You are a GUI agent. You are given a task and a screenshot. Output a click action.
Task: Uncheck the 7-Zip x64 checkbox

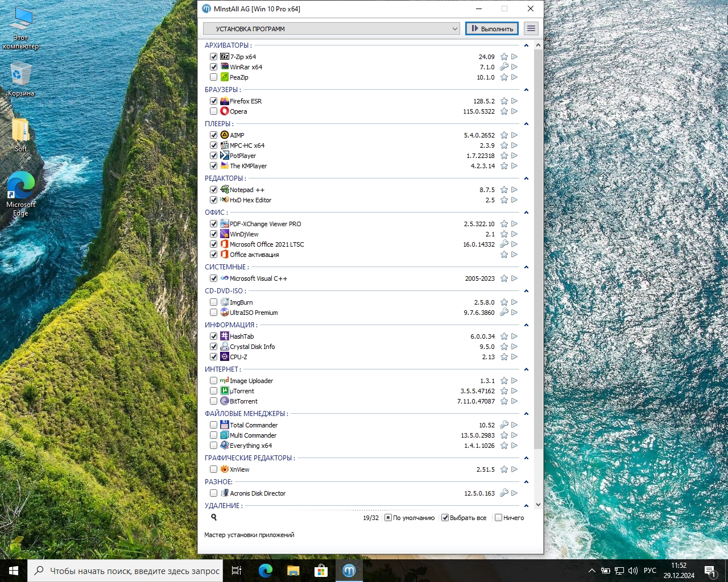pos(213,57)
